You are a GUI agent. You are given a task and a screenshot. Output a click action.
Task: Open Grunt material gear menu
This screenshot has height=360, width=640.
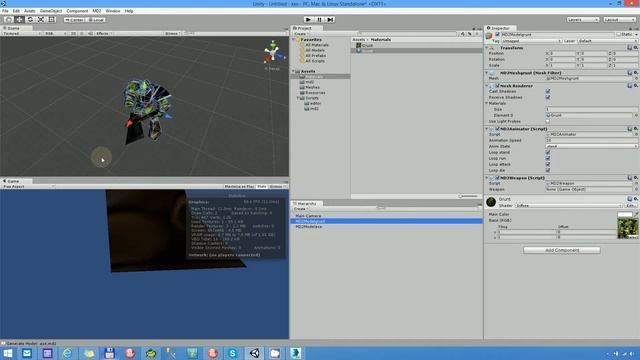636,199
